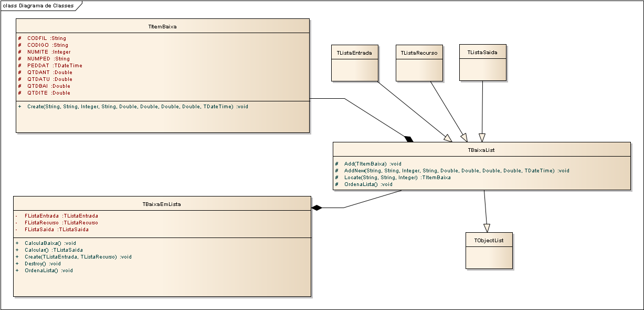The width and height of the screenshot is (644, 310).
Task: Select the CODIGO :String attribute
Action: (x=48, y=45)
